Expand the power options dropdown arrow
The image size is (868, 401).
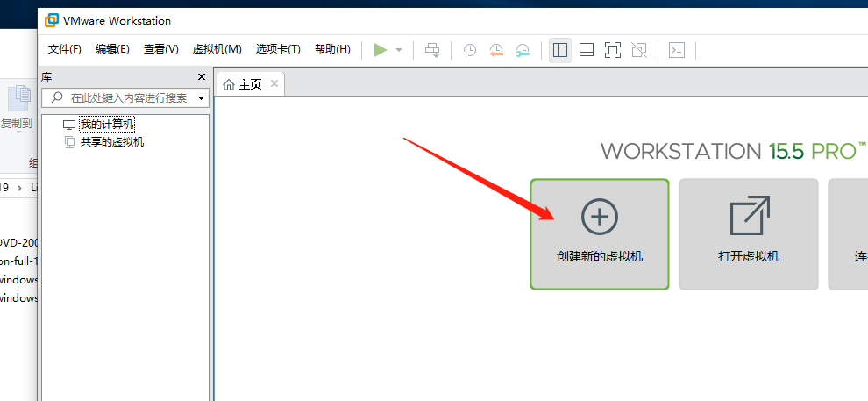click(399, 50)
